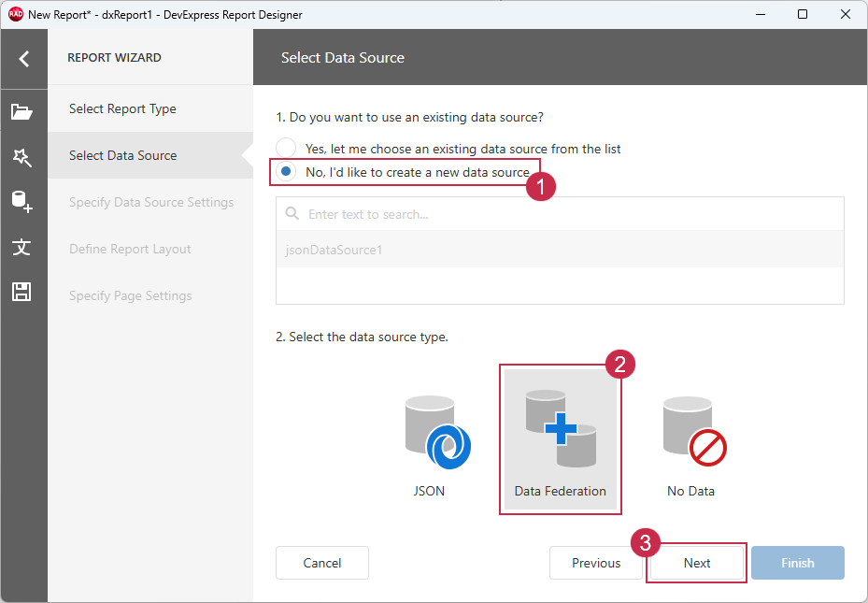The width and height of the screenshot is (868, 603).
Task: Minimize the Report Designer window
Action: tap(761, 14)
